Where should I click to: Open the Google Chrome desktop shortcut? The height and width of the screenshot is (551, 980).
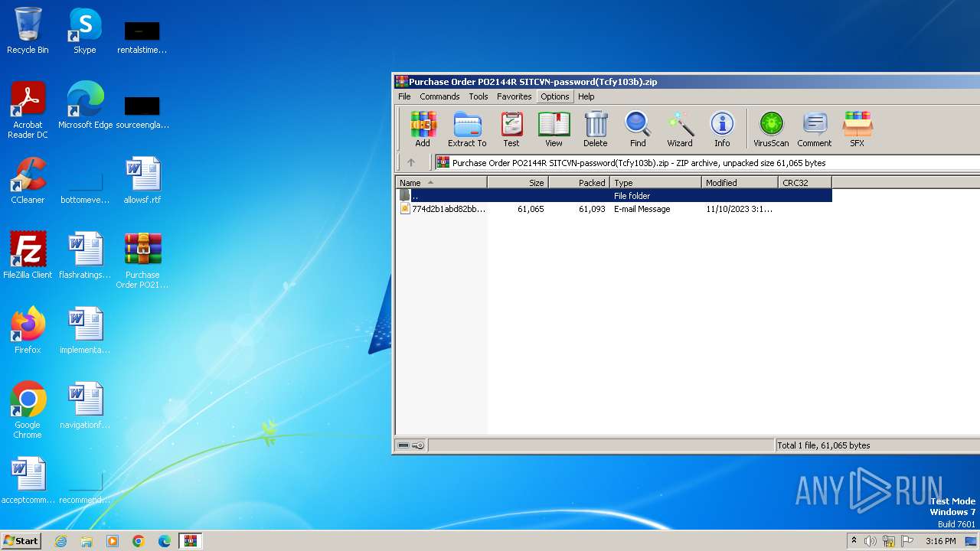point(28,410)
